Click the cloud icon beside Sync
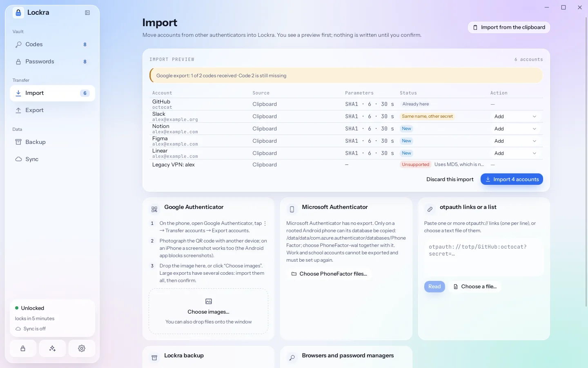The height and width of the screenshot is (368, 588). click(x=18, y=159)
